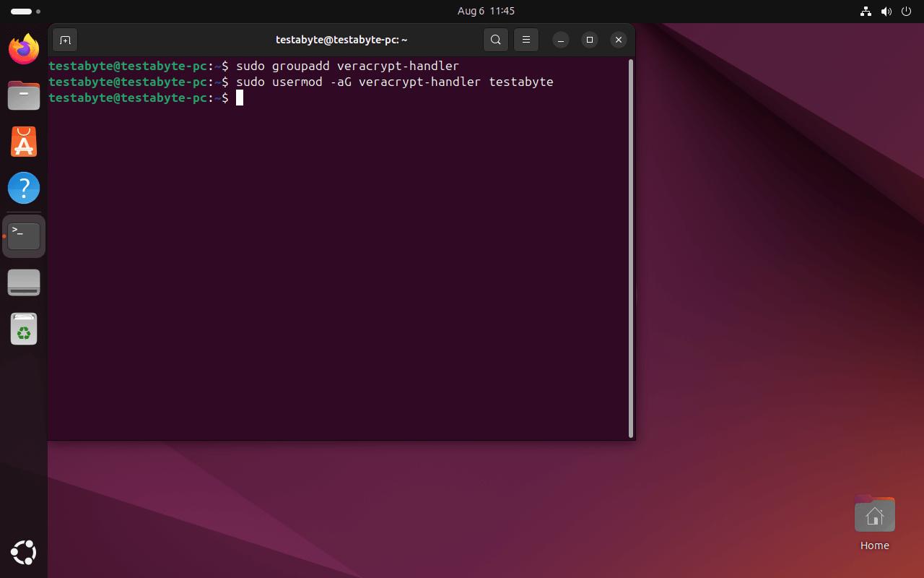Open a new terminal tab

pos(65,40)
